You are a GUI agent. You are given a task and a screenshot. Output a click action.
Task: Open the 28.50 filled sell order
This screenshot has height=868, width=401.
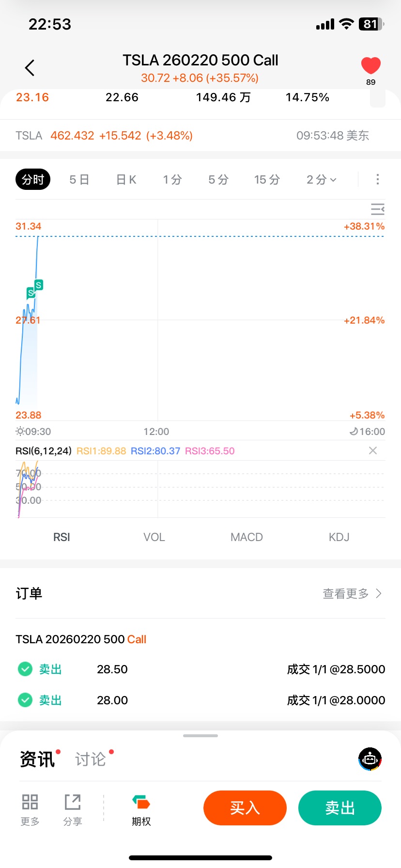click(x=200, y=669)
